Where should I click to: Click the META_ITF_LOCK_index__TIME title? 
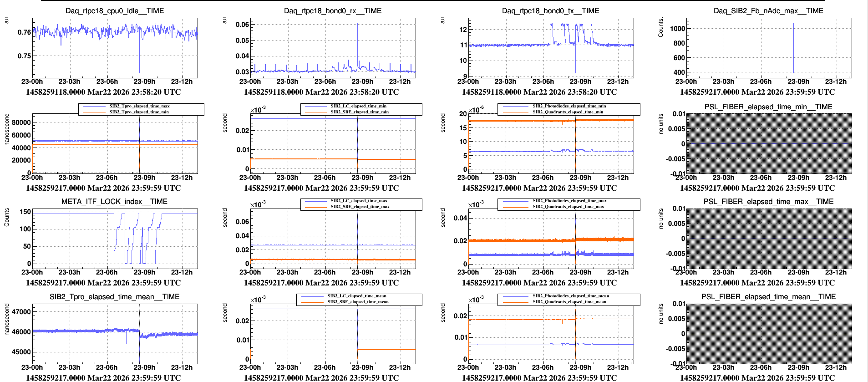point(115,201)
